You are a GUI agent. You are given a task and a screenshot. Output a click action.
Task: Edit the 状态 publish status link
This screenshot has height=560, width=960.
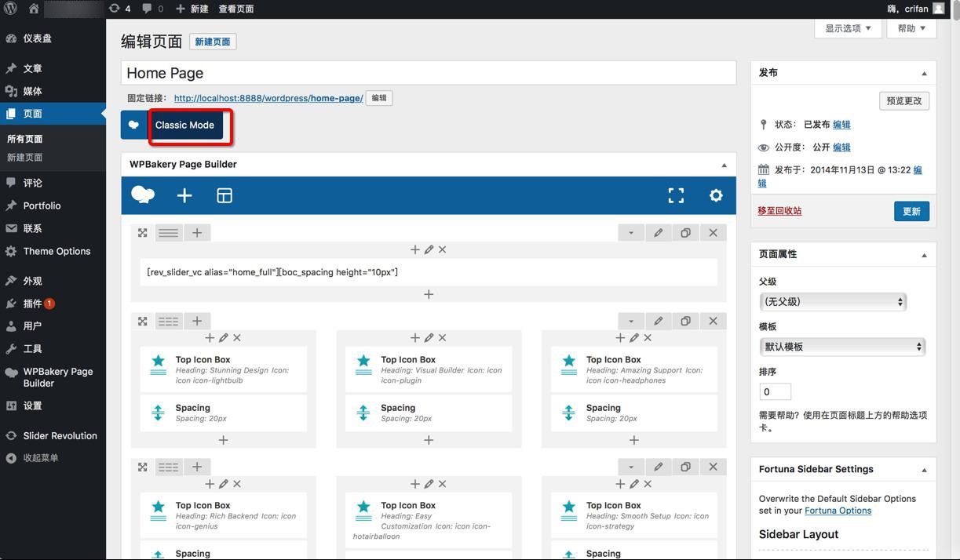point(841,125)
